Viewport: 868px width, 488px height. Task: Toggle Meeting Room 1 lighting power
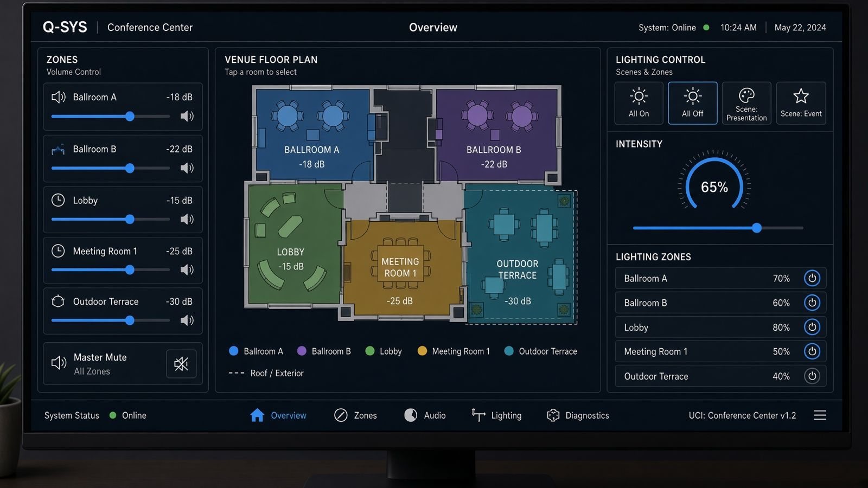[x=812, y=351]
